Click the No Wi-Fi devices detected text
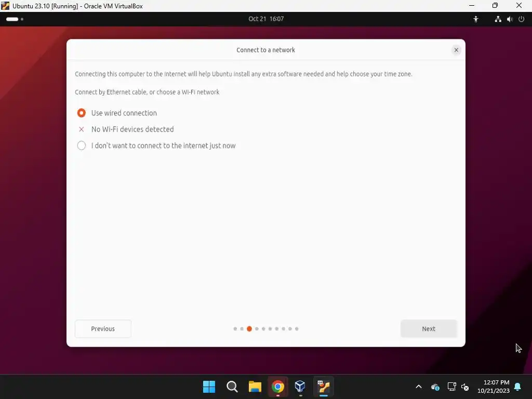Screen dimensions: 532x399 (x=132, y=129)
